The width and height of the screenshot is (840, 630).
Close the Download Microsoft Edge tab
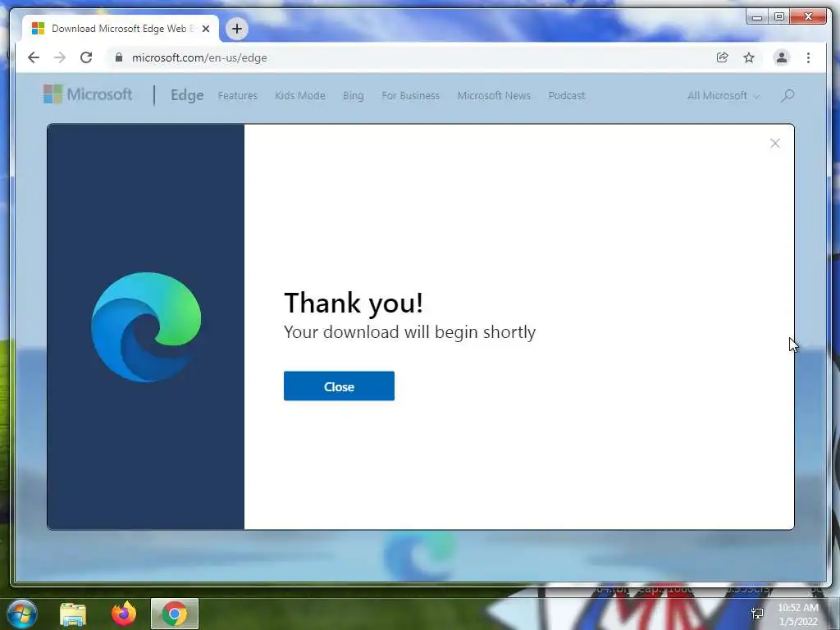[x=206, y=29]
